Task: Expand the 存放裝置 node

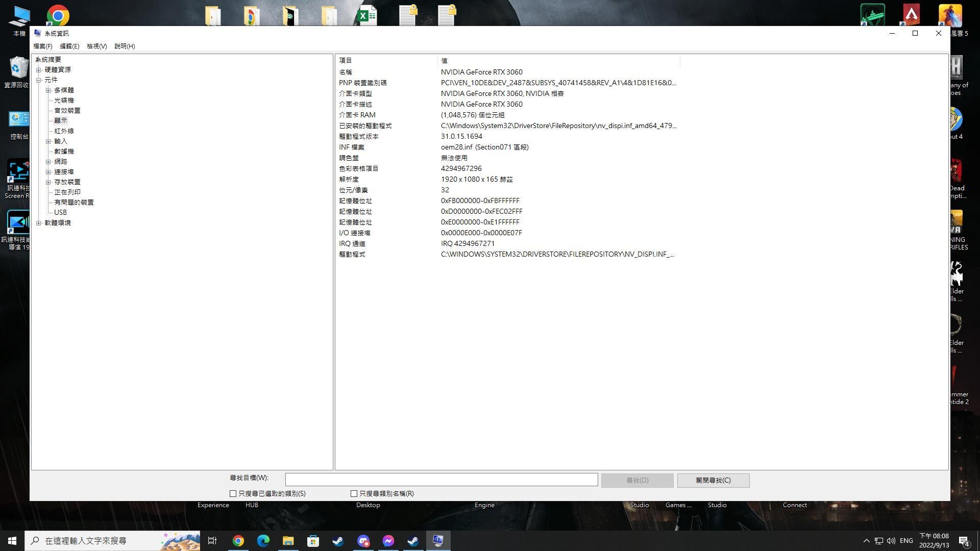Action: pos(48,182)
